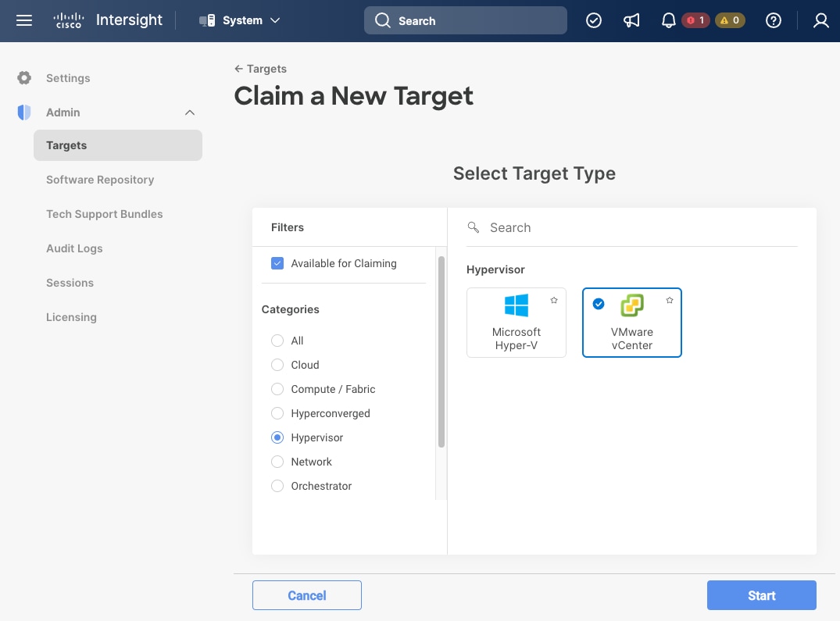
Task: Open Audit Logs page
Action: click(74, 248)
